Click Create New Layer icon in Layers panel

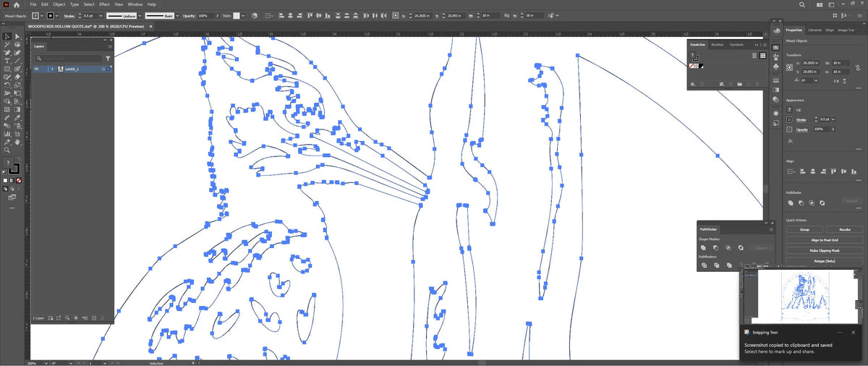pyautogui.click(x=94, y=318)
